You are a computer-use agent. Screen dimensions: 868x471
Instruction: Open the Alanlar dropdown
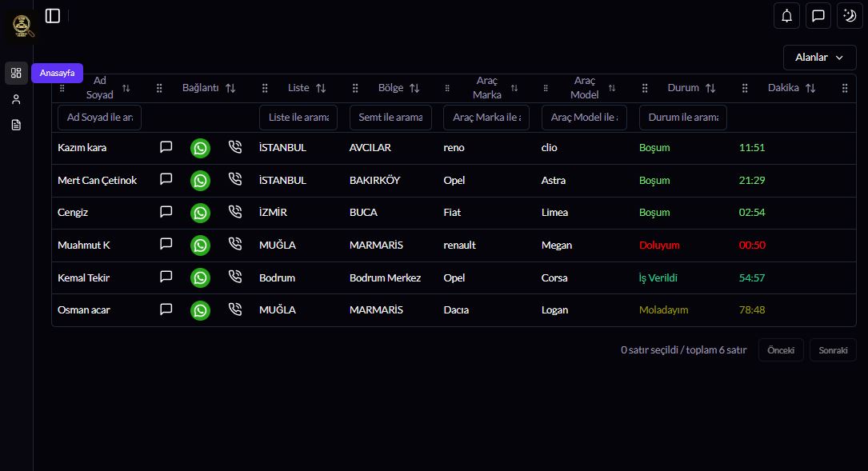pos(819,58)
